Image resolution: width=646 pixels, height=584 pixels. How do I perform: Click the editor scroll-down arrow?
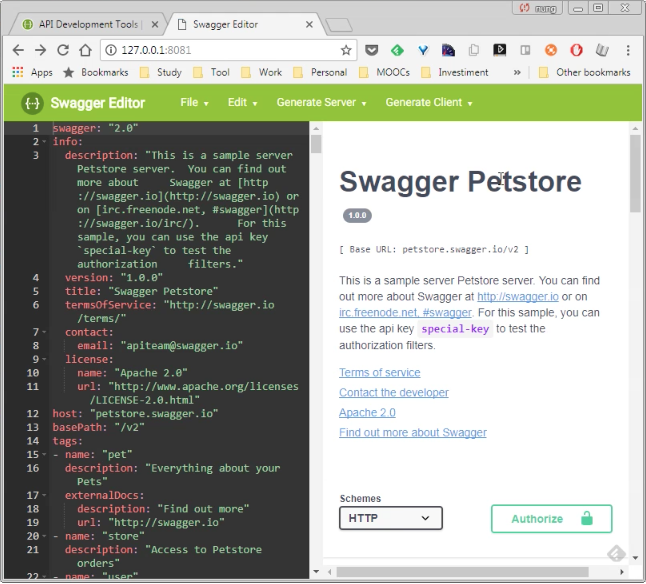pyautogui.click(x=316, y=572)
